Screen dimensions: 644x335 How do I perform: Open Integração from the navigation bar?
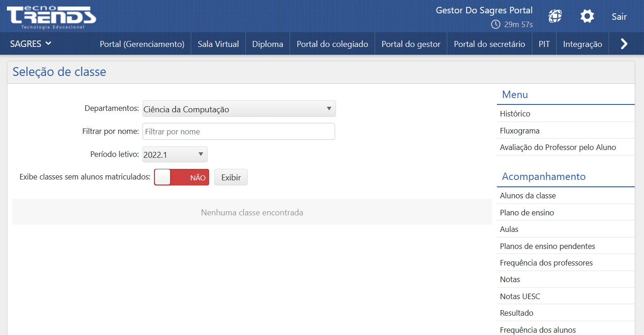[x=582, y=44]
